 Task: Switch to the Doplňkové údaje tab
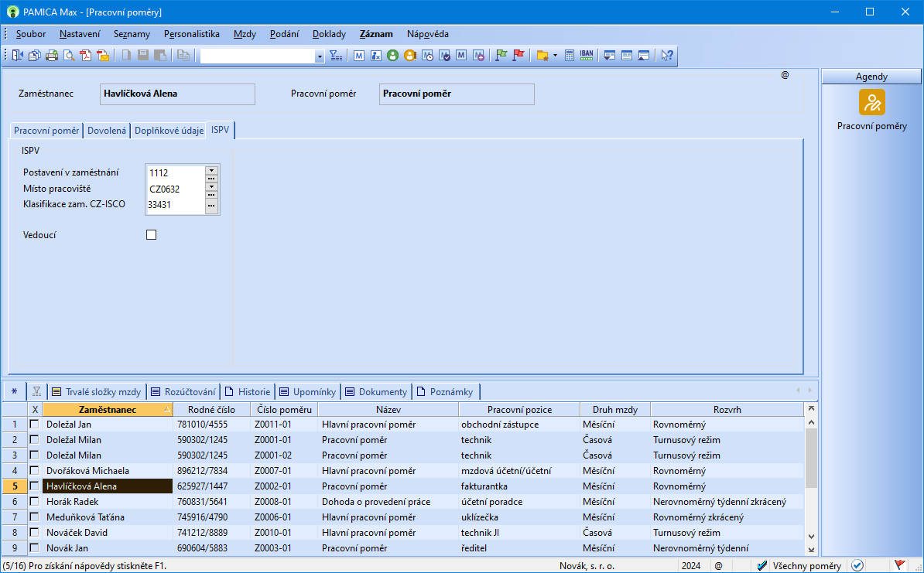[169, 130]
